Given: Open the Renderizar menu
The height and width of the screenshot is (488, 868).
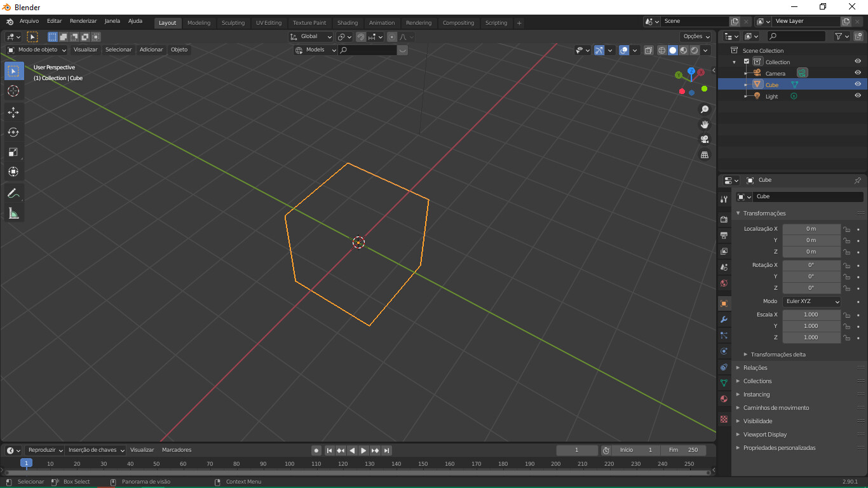Looking at the screenshot, I should [83, 21].
